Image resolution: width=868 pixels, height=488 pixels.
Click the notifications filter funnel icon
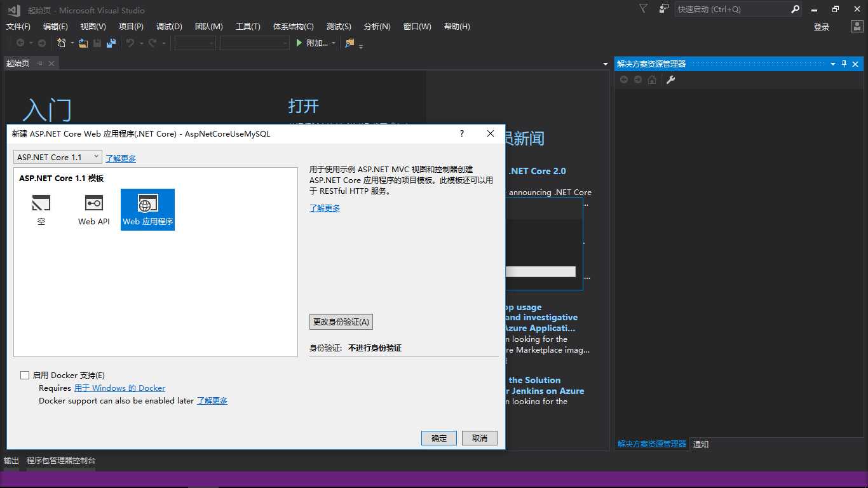pyautogui.click(x=644, y=9)
